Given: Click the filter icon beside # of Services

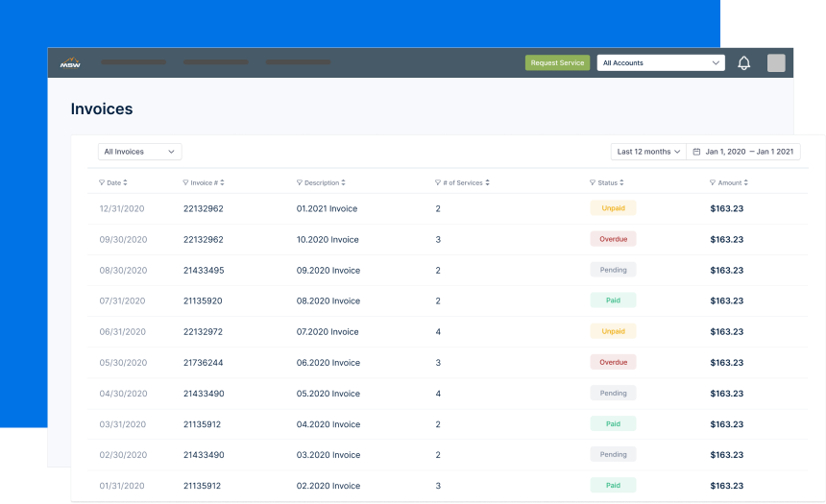Looking at the screenshot, I should pos(438,182).
